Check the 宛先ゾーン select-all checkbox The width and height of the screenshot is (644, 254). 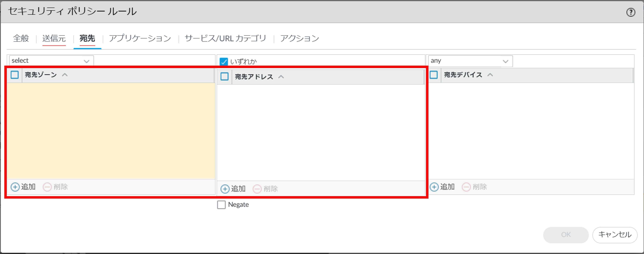pyautogui.click(x=15, y=75)
